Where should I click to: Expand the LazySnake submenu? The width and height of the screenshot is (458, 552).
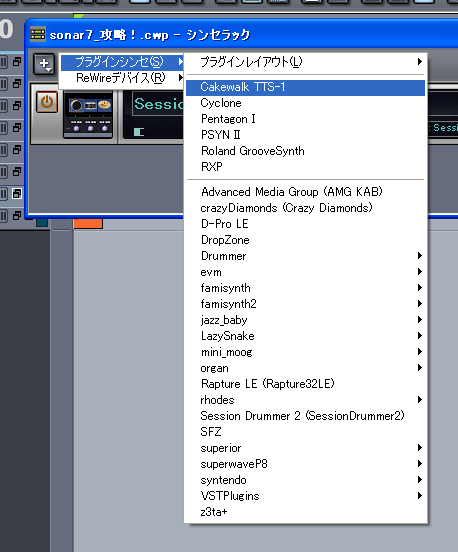306,336
